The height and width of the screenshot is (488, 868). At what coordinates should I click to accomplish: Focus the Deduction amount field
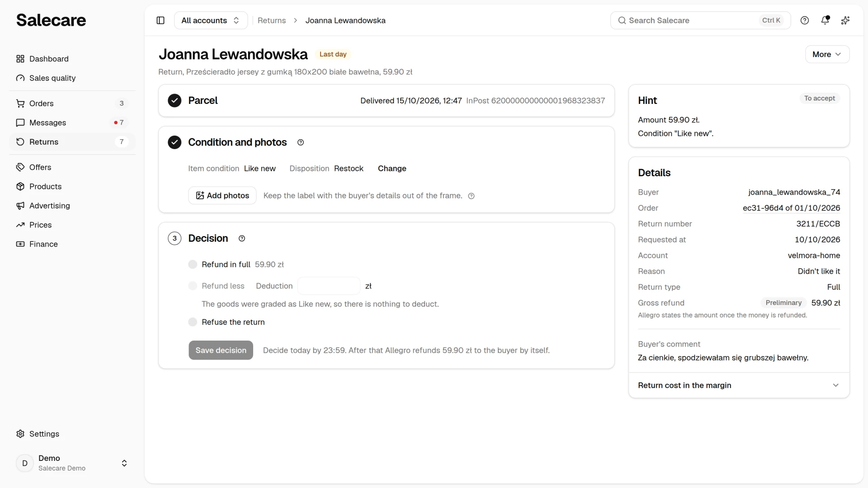329,286
